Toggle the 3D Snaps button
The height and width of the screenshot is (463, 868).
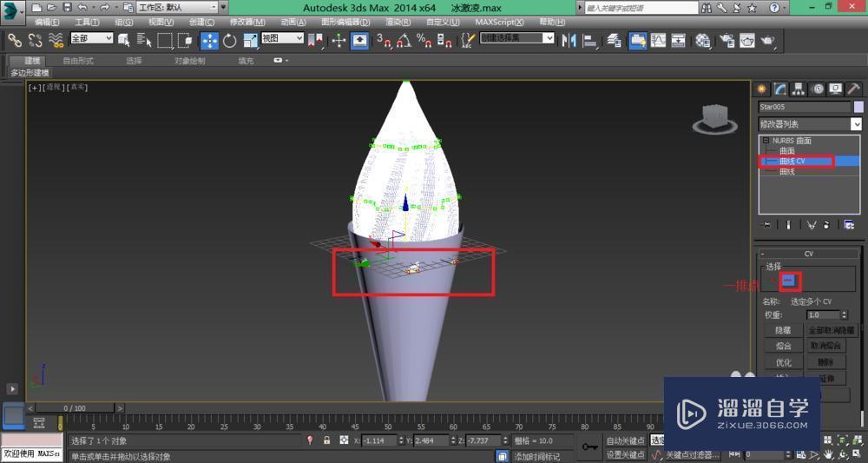tap(384, 41)
